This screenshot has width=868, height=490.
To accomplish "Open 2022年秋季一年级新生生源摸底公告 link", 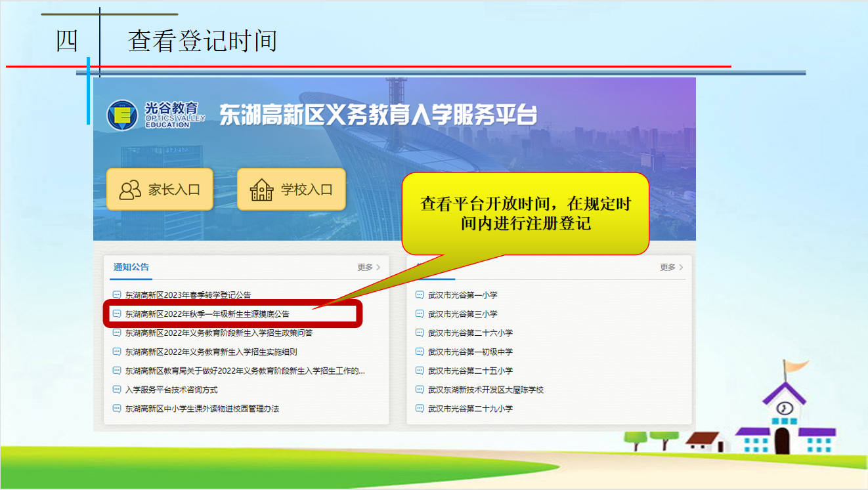I will tap(207, 314).
